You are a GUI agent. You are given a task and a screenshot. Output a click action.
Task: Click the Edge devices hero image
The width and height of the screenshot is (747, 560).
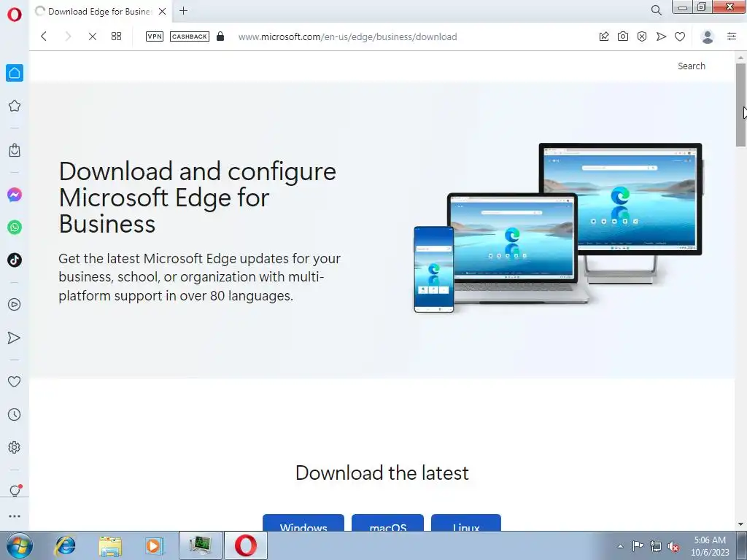click(x=558, y=227)
